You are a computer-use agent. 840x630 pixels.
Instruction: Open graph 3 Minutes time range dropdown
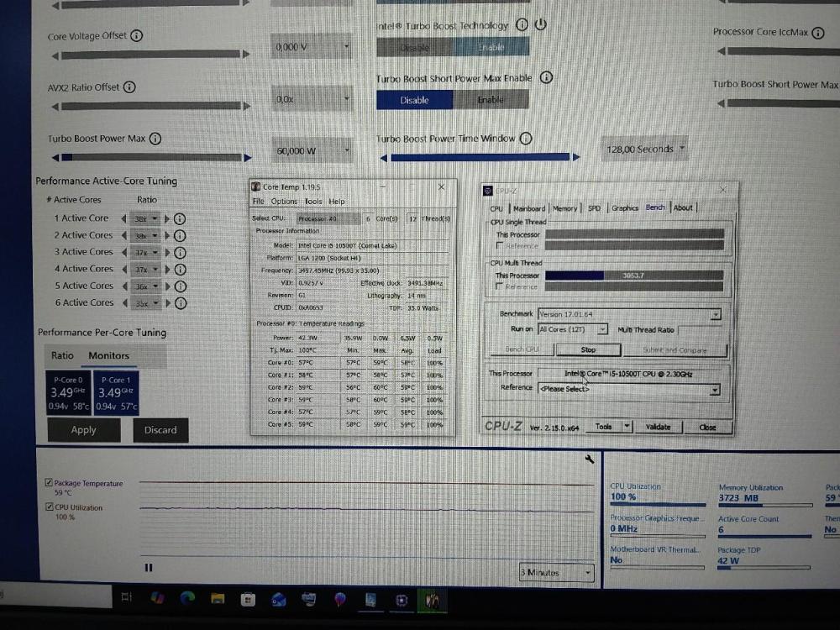pos(557,573)
